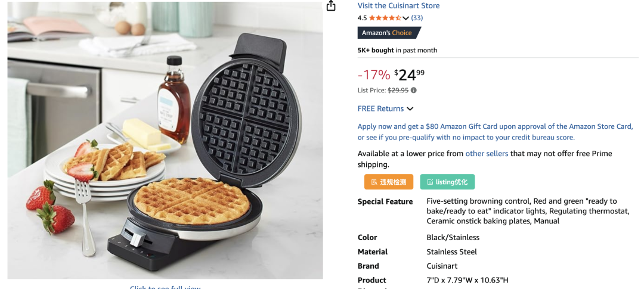Click the waffle maker product image
644x289 pixels.
click(x=165, y=141)
